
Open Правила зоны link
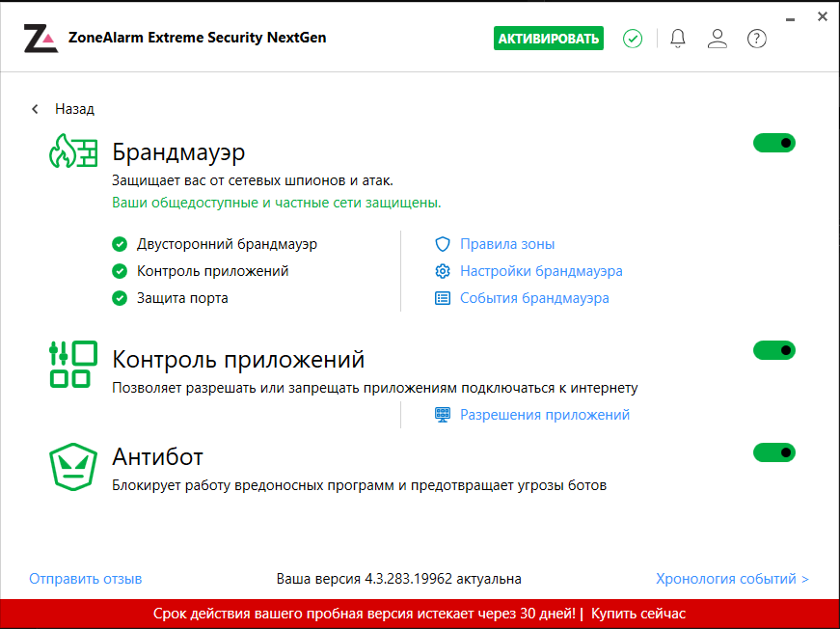[x=507, y=244]
